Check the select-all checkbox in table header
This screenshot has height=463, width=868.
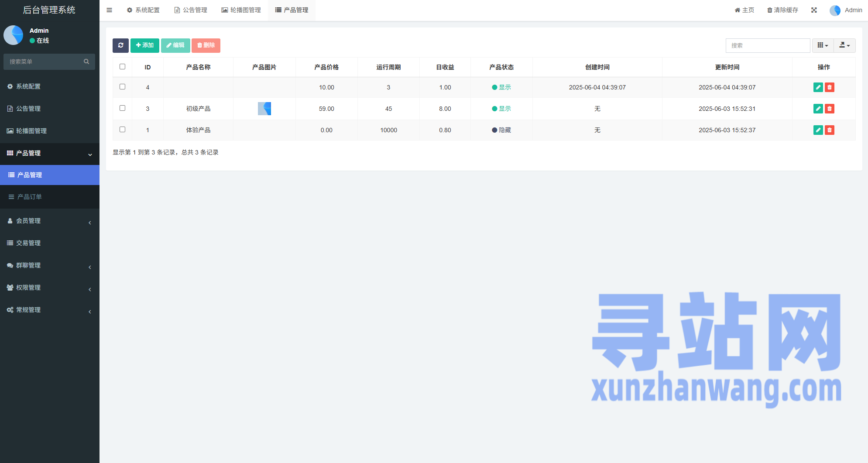point(122,67)
